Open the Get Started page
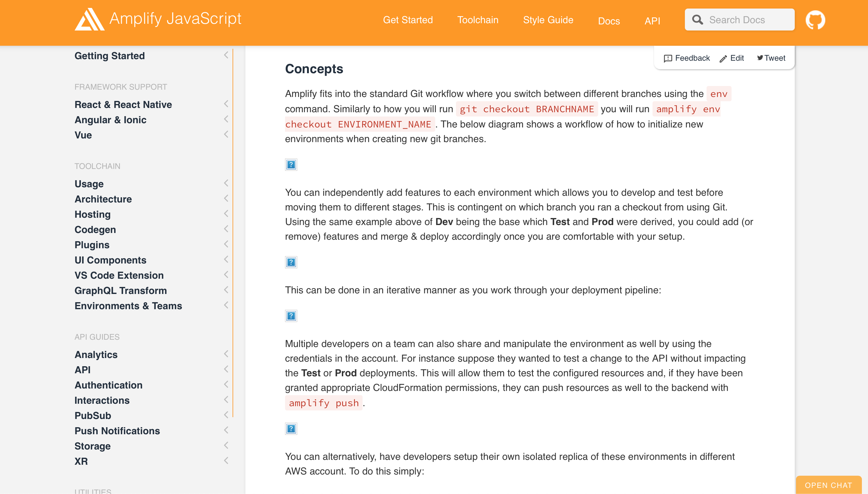The width and height of the screenshot is (868, 494). coord(407,20)
